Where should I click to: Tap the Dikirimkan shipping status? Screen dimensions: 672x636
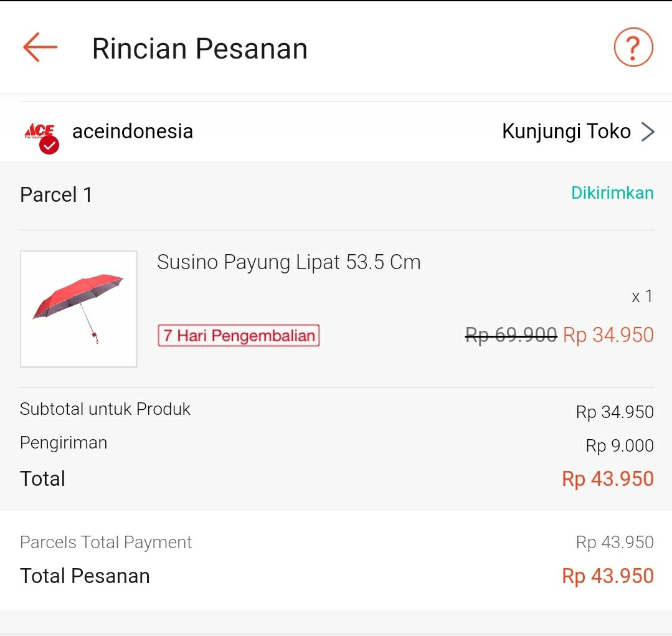click(612, 193)
